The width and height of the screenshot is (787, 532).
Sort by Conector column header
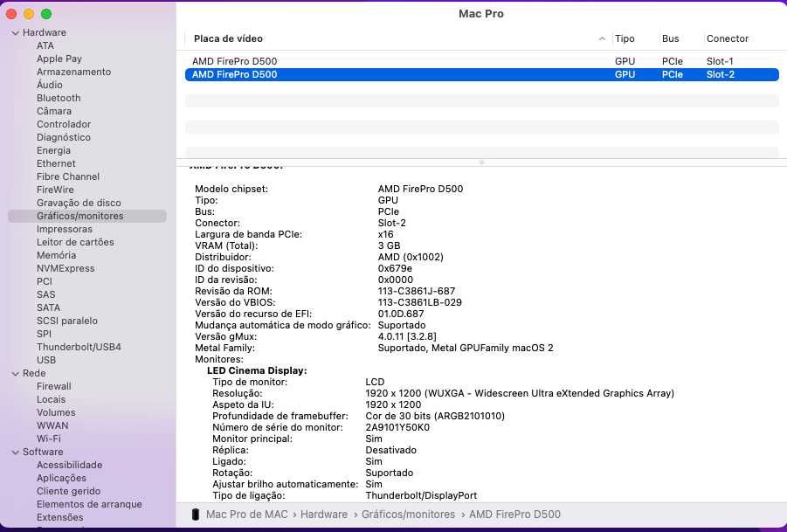point(728,38)
